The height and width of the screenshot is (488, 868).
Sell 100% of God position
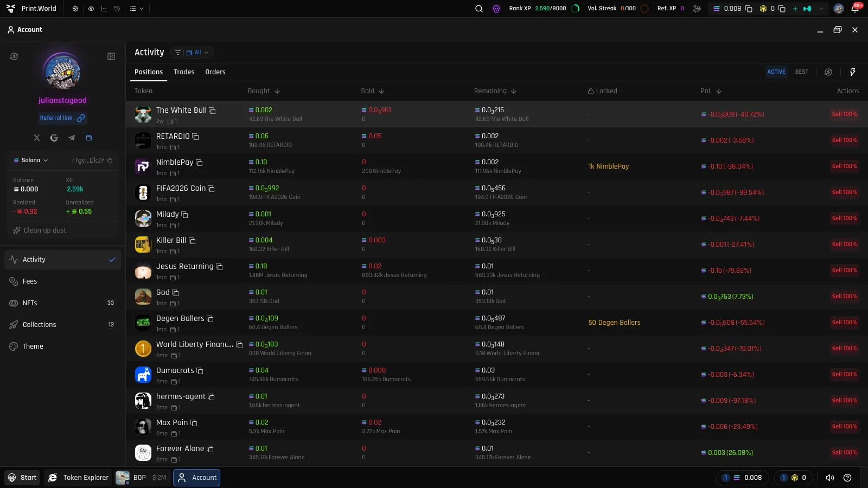844,297
